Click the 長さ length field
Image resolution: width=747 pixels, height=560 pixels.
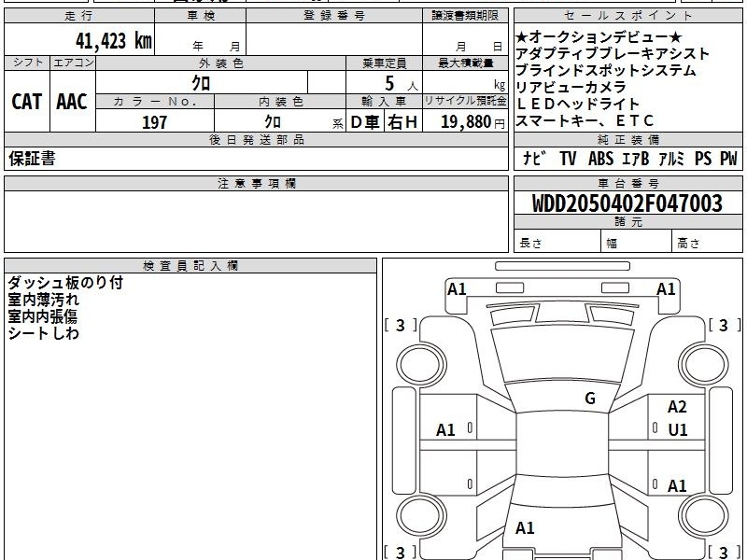coord(557,242)
